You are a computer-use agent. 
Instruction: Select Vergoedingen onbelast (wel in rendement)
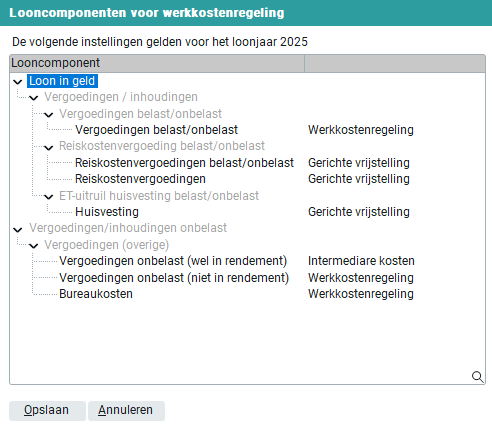click(173, 261)
